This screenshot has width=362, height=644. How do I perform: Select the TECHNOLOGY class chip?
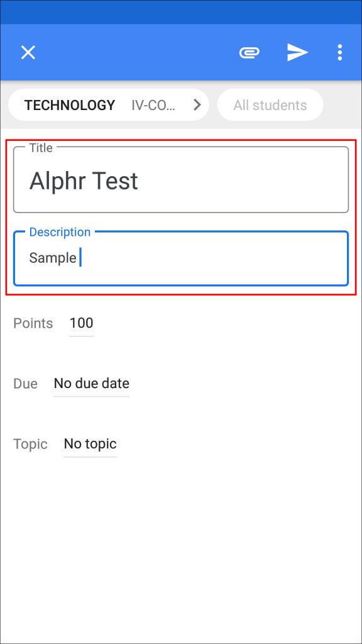[x=68, y=104]
